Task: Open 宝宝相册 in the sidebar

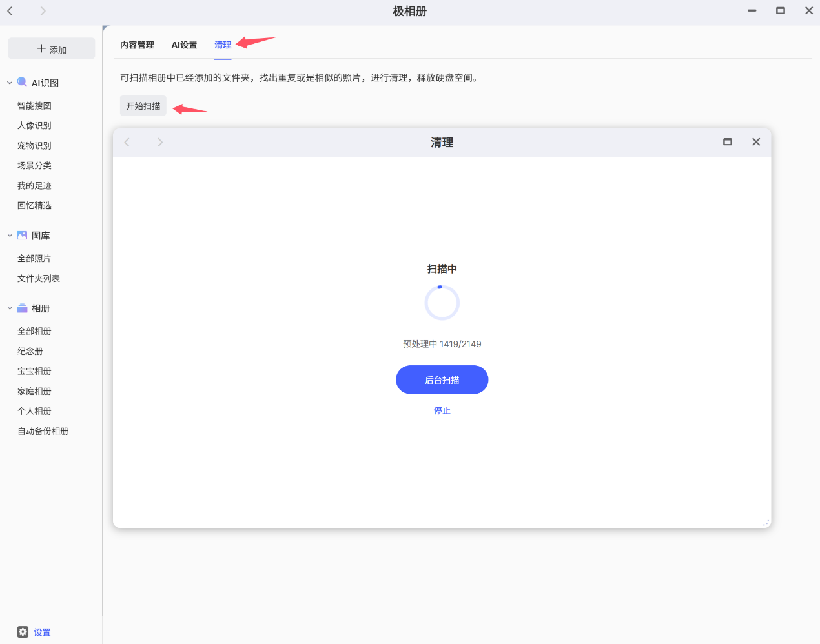Action: 34,371
